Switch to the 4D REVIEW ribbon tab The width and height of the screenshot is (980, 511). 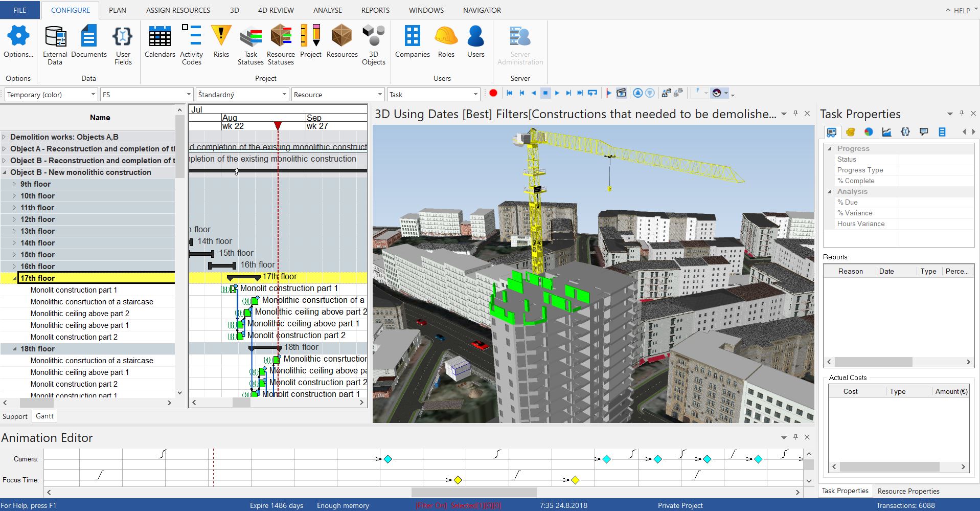pyautogui.click(x=276, y=10)
